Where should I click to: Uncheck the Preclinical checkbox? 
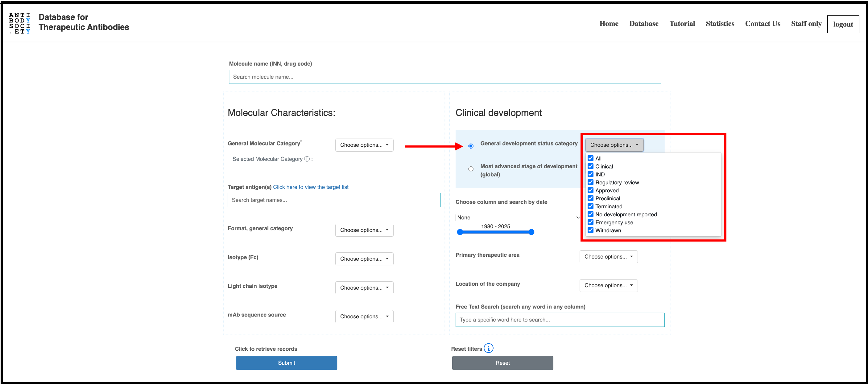tap(590, 198)
